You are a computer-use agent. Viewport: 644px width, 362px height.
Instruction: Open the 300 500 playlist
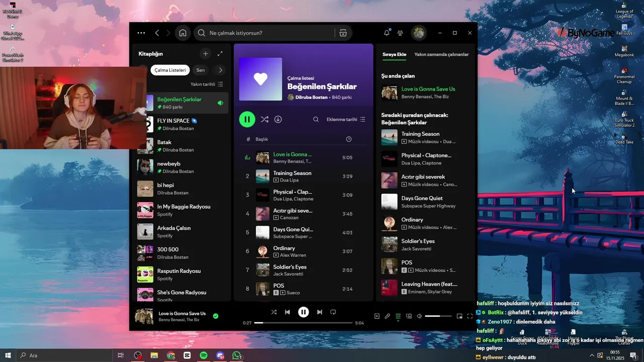click(182, 253)
